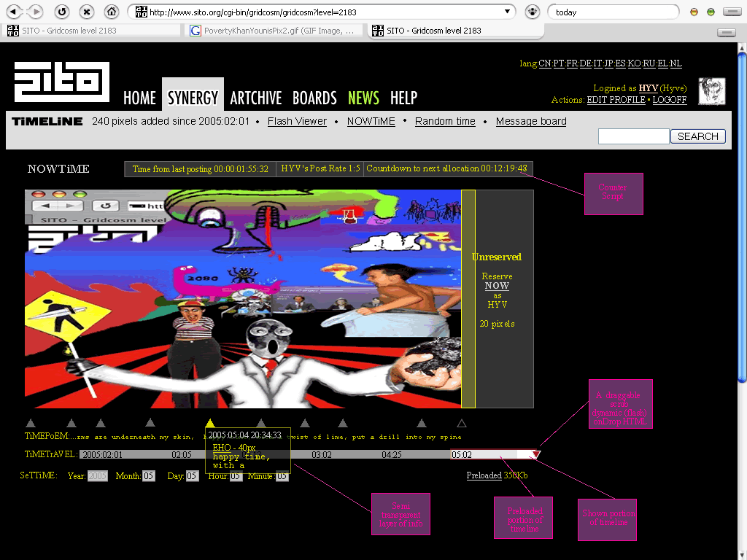Click the Year field showing 2005
The image size is (747, 560).
pyautogui.click(x=98, y=475)
